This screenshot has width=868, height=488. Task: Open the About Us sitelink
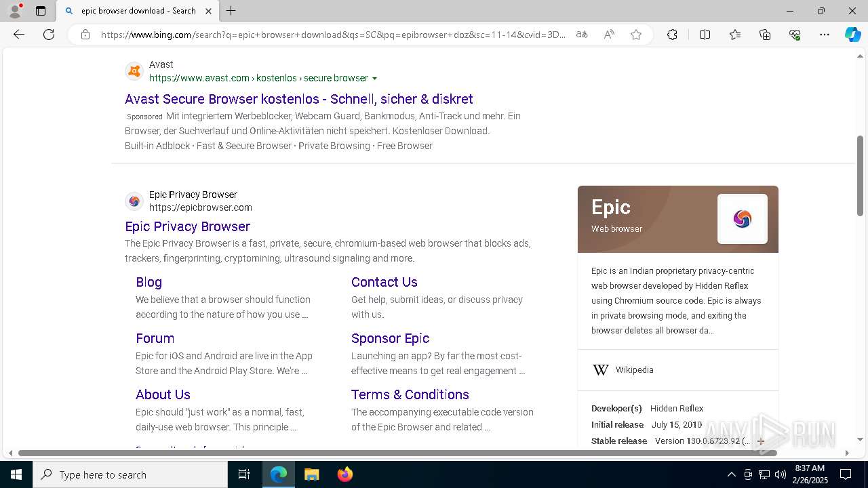(163, 394)
